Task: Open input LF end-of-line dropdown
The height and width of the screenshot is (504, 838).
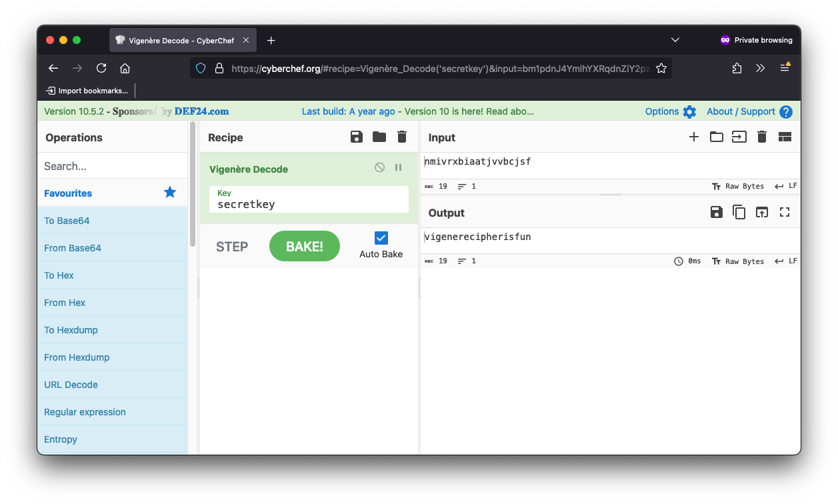Action: pyautogui.click(x=786, y=186)
